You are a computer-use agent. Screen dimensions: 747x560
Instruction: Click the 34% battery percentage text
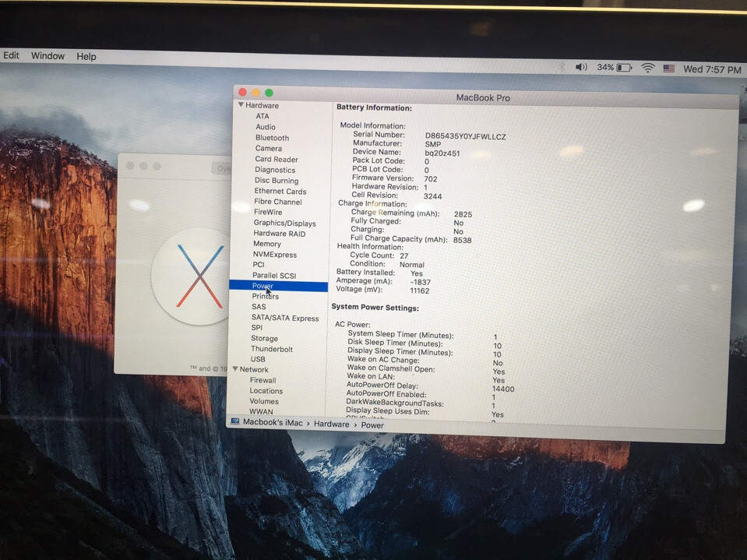[605, 67]
